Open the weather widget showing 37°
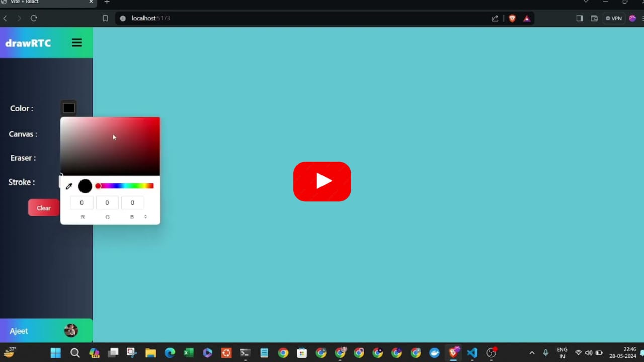Viewport: 644px width, 362px height. tap(10, 352)
